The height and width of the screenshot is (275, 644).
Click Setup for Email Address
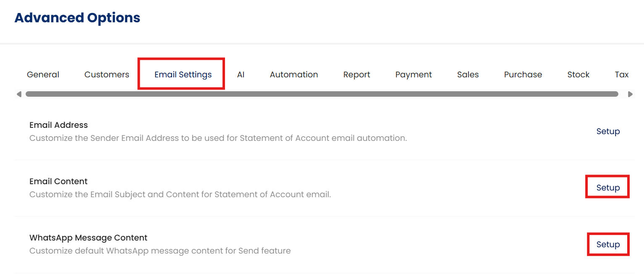[608, 131]
